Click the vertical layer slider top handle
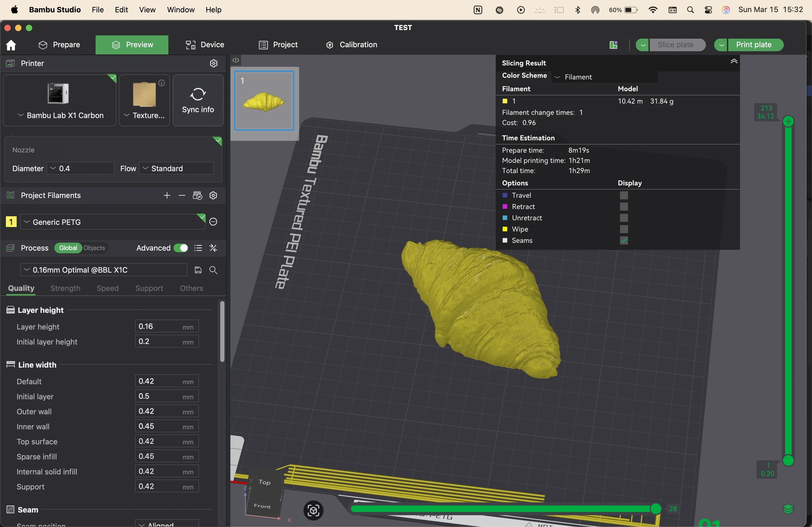This screenshot has width=812, height=527. coord(788,121)
